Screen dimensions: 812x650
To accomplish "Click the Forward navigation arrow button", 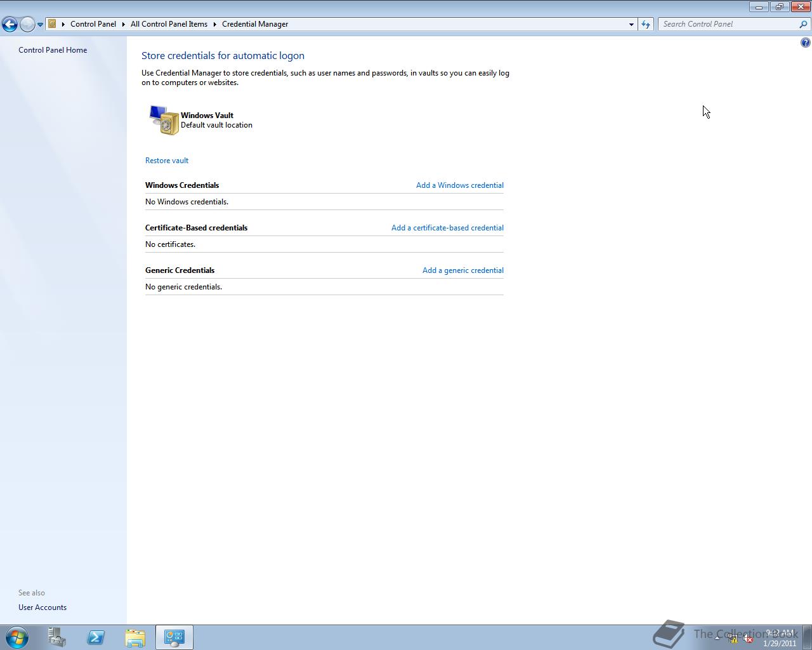I will (27, 24).
